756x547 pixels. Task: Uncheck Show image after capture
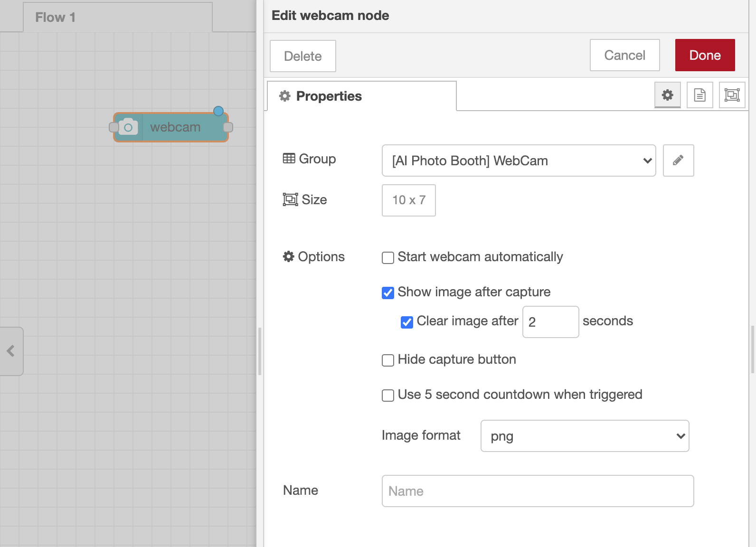click(x=388, y=292)
